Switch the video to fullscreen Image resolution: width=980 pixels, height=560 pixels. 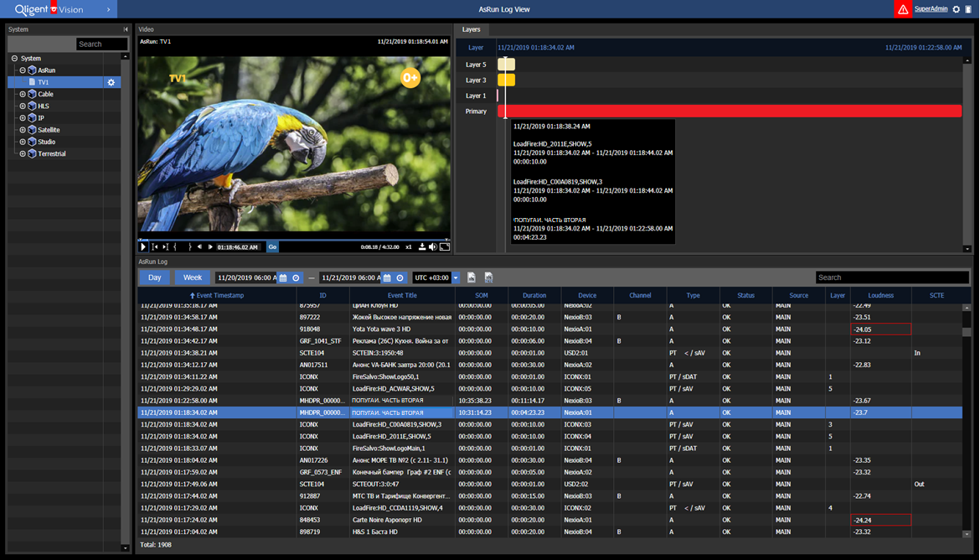point(445,246)
